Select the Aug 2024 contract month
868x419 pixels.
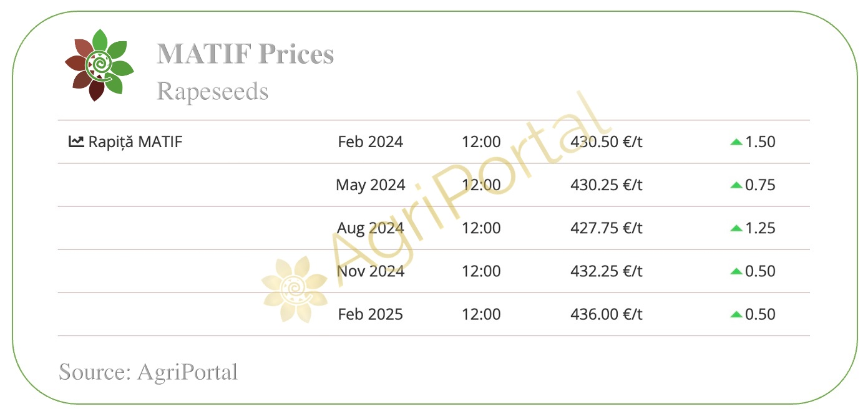[x=371, y=228]
